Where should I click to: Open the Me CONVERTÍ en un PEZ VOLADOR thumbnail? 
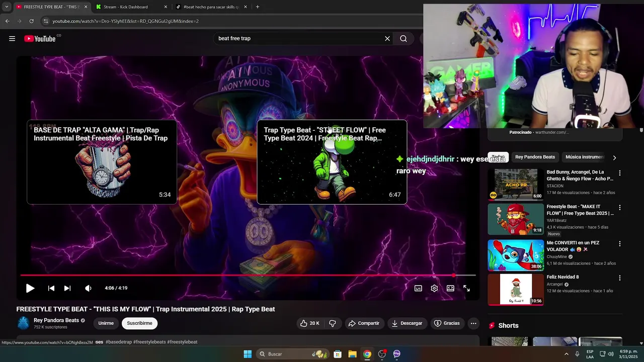tap(516, 255)
